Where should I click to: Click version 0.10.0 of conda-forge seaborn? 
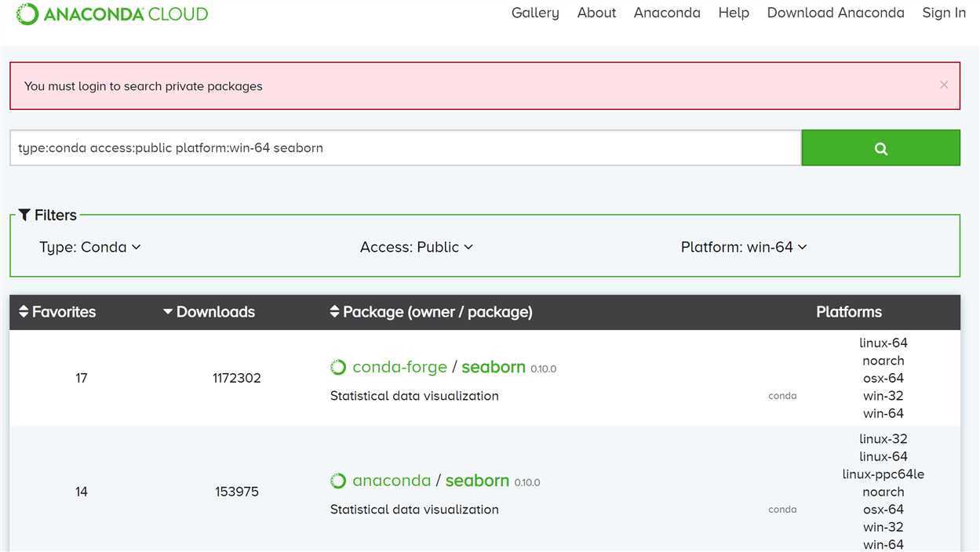click(544, 369)
